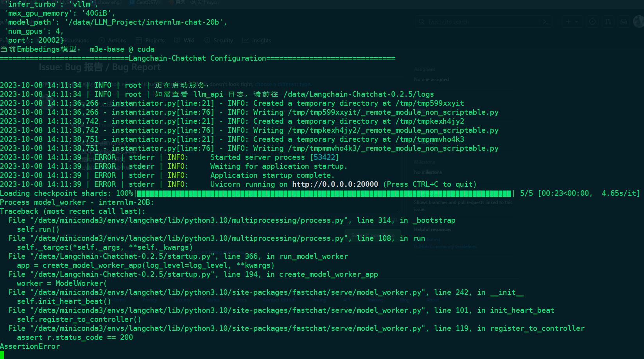
Task: Click the search magnifier icon
Action: (x=422, y=22)
